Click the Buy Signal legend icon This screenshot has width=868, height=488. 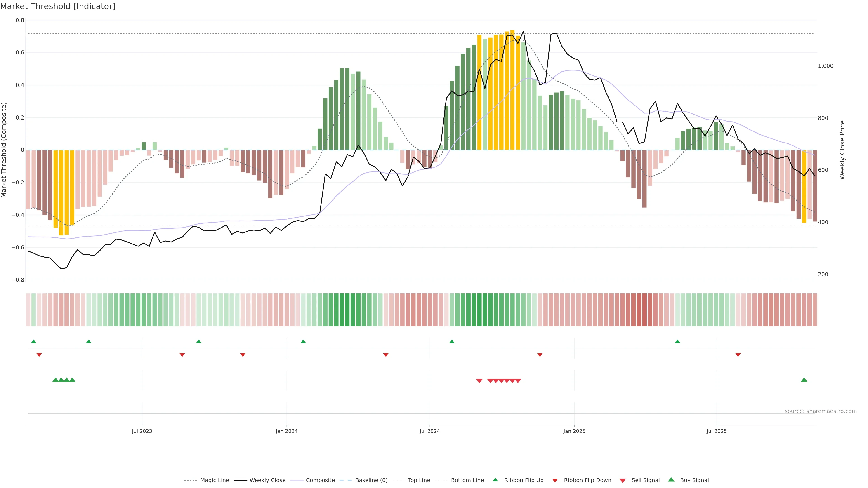pyautogui.click(x=671, y=480)
